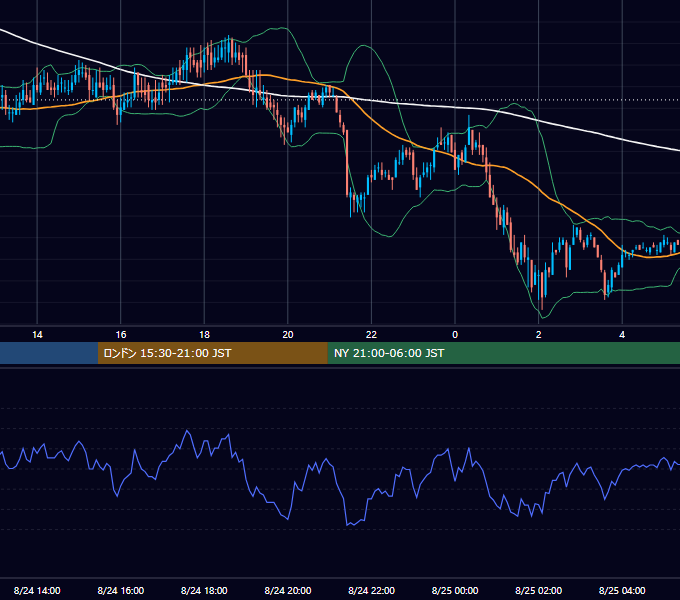Click the blue session band before ロンドン
This screenshot has width=680, height=600.
coord(49,353)
